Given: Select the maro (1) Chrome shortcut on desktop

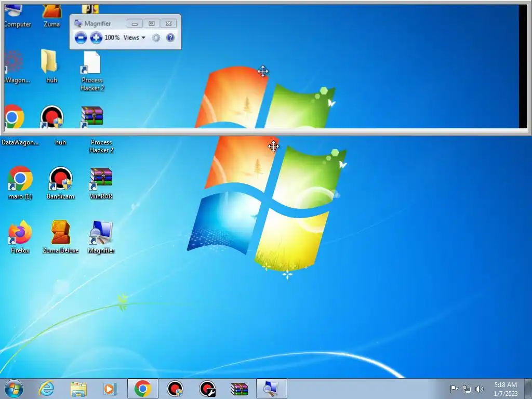Looking at the screenshot, I should 20,182.
